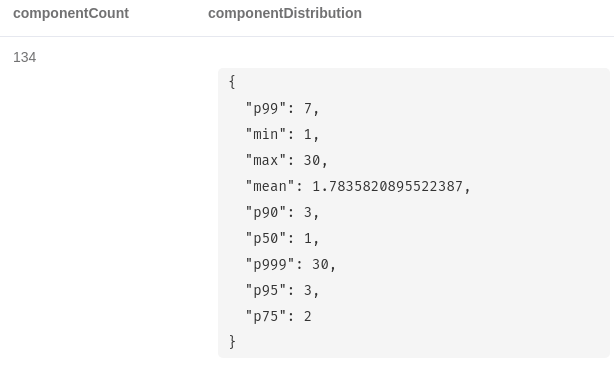Click the closing curly brace
614x377 pixels.
pos(232,342)
